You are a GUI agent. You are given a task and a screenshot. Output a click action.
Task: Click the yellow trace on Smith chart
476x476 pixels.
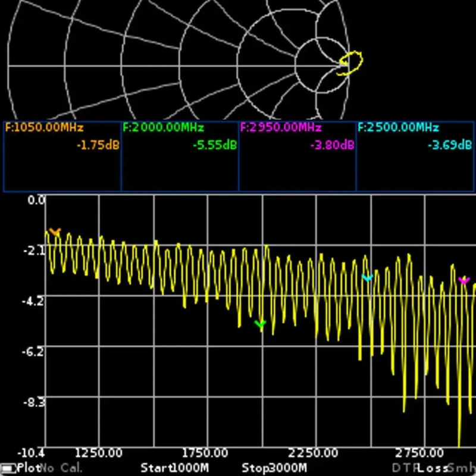click(351, 63)
